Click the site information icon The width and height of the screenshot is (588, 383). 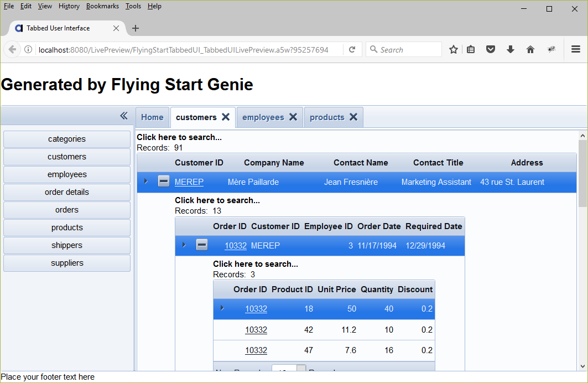28,49
